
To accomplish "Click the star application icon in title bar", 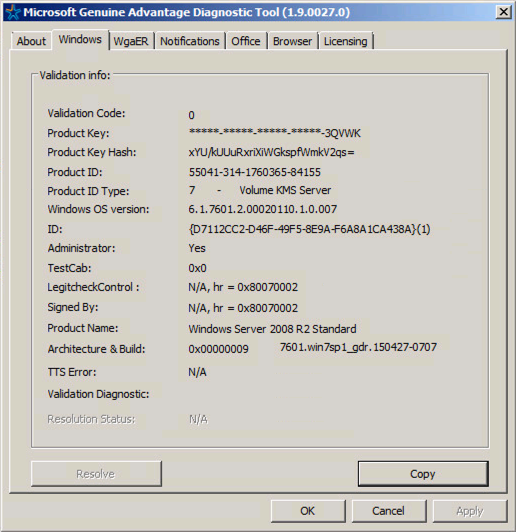I will coord(13,13).
